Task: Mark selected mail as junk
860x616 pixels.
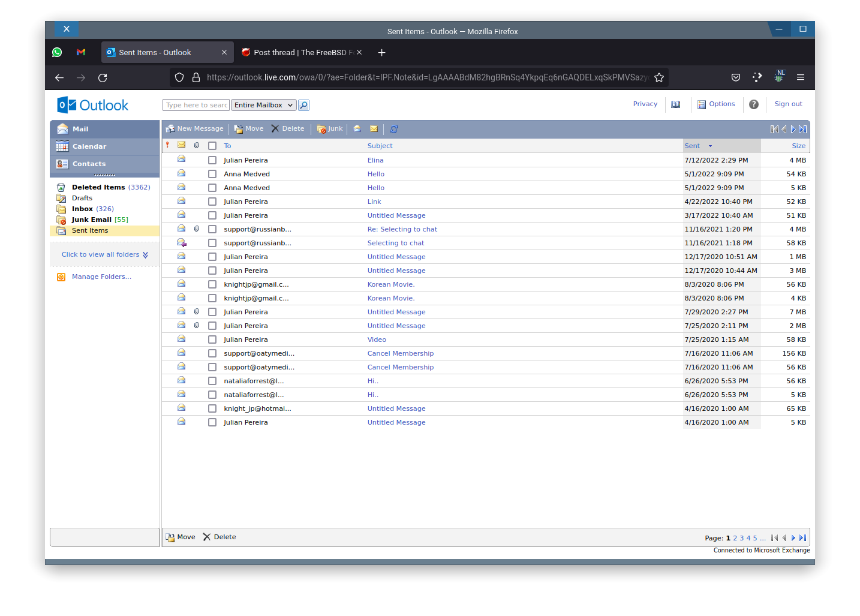Action: click(x=330, y=129)
